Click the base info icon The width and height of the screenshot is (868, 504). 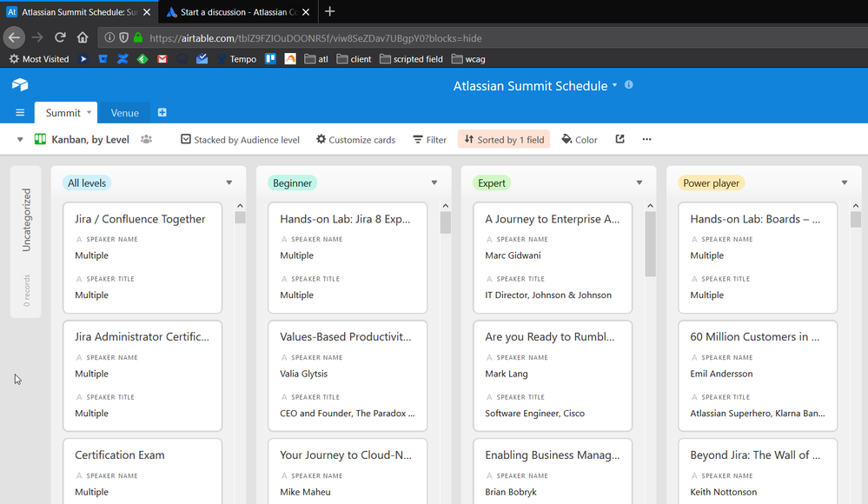click(629, 85)
